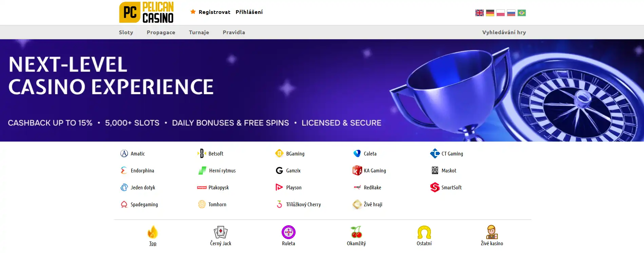Click the SmartSoft provider icon
The height and width of the screenshot is (253, 644).
pos(435,187)
